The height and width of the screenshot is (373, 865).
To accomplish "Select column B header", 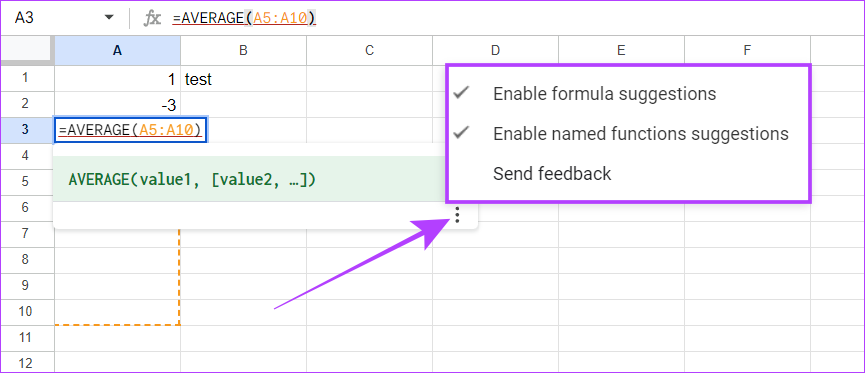I will click(x=243, y=51).
